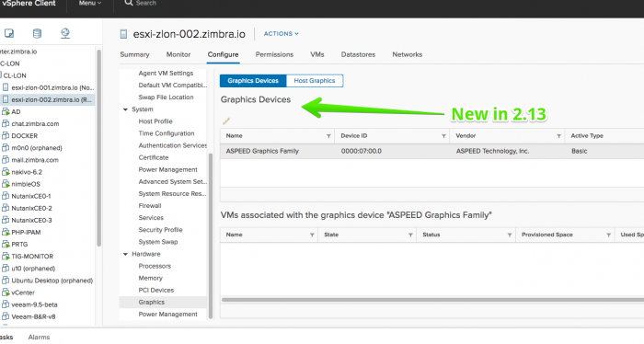Open the Alarms panel
644x344 pixels.
tap(39, 337)
